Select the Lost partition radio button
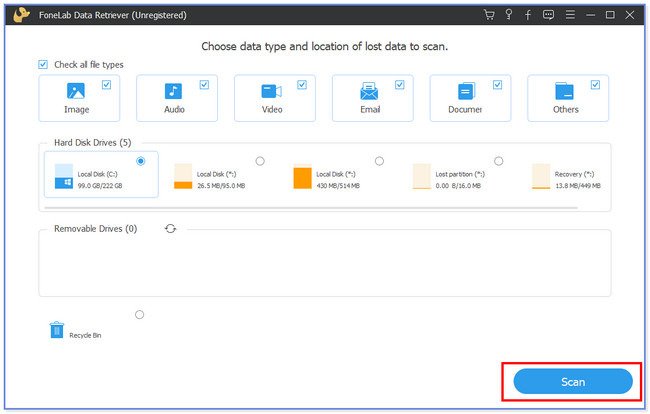This screenshot has height=414, width=650. click(499, 161)
